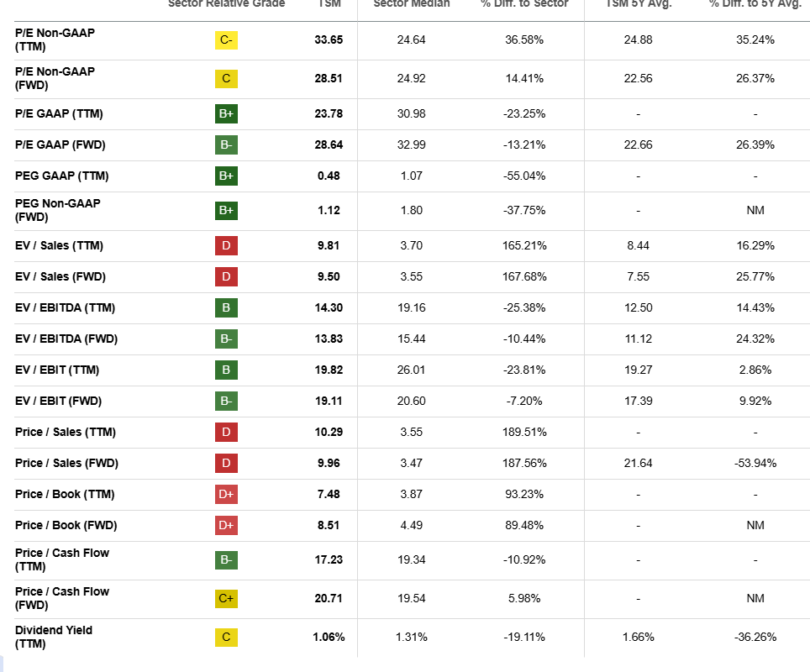This screenshot has width=810, height=672.
Task: Click the B- grade badge for EV / EBIT (FWD)
Action: coord(226,401)
